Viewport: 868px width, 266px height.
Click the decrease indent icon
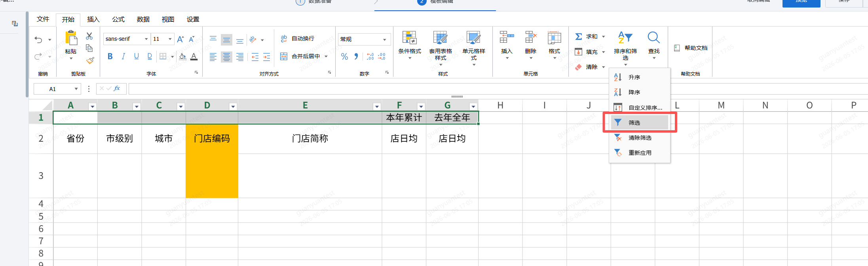[x=255, y=57]
